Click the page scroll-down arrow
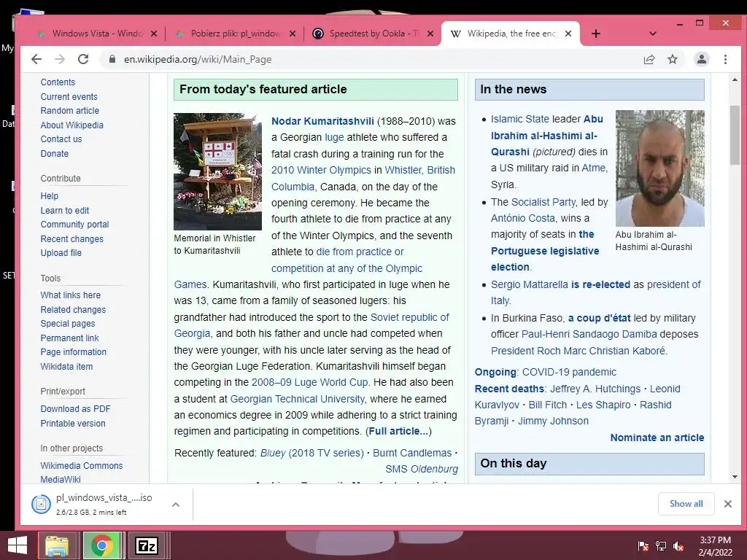 [735, 477]
